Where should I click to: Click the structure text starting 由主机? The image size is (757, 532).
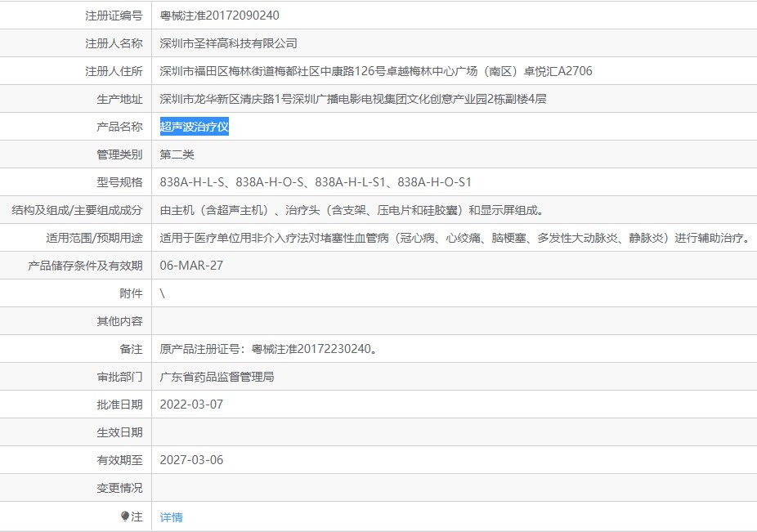tap(353, 210)
